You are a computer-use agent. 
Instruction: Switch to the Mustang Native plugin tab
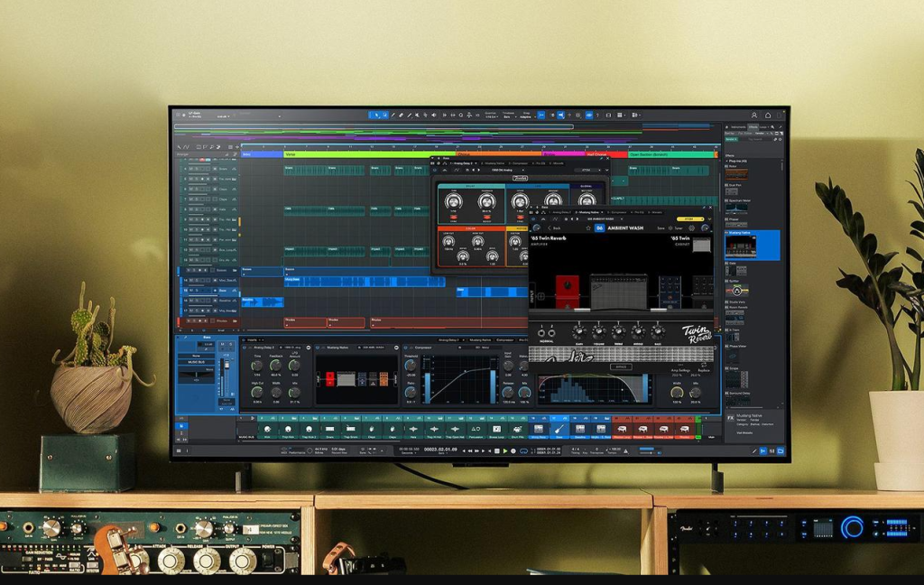(x=588, y=212)
